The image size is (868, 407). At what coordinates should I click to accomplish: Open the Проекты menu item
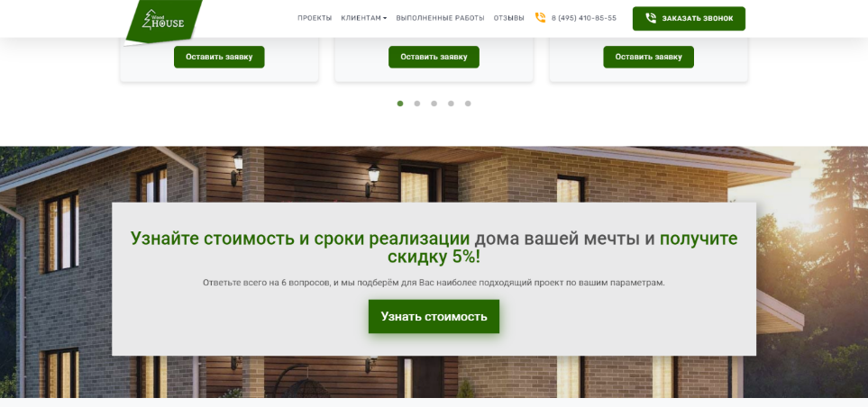coord(315,18)
